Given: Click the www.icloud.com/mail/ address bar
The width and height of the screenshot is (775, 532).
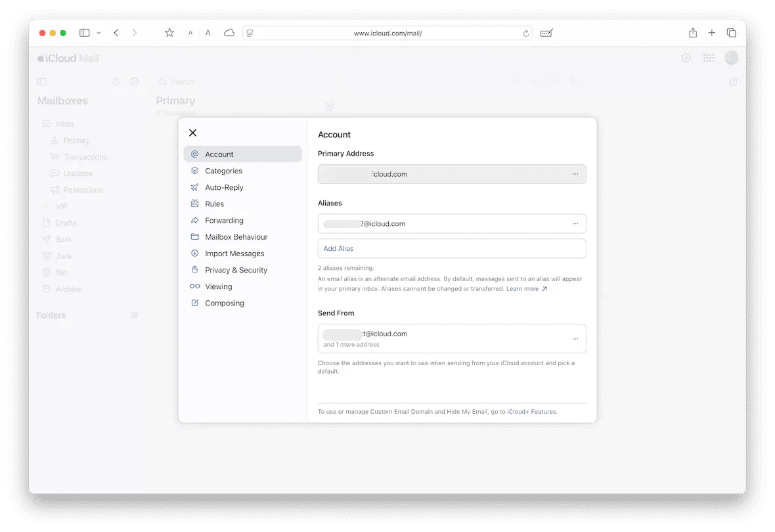Looking at the screenshot, I should (387, 33).
